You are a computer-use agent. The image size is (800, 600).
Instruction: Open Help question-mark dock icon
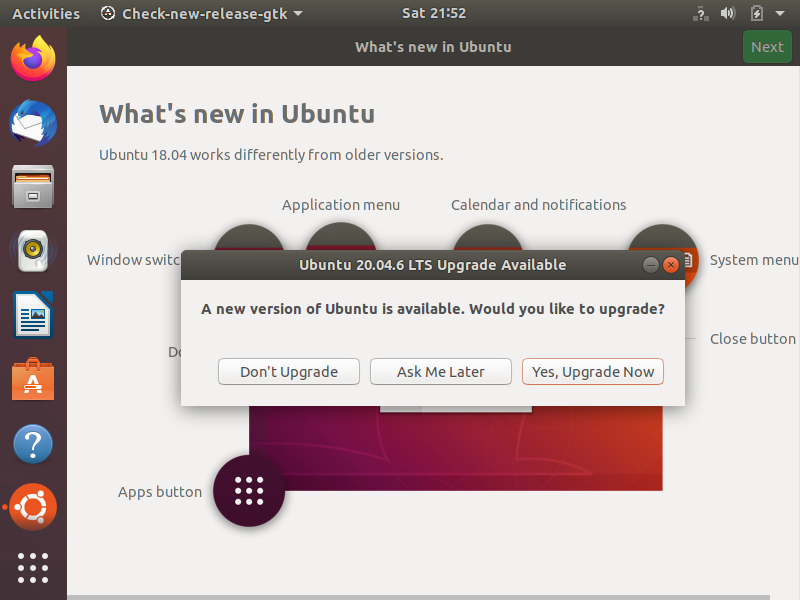pos(33,444)
